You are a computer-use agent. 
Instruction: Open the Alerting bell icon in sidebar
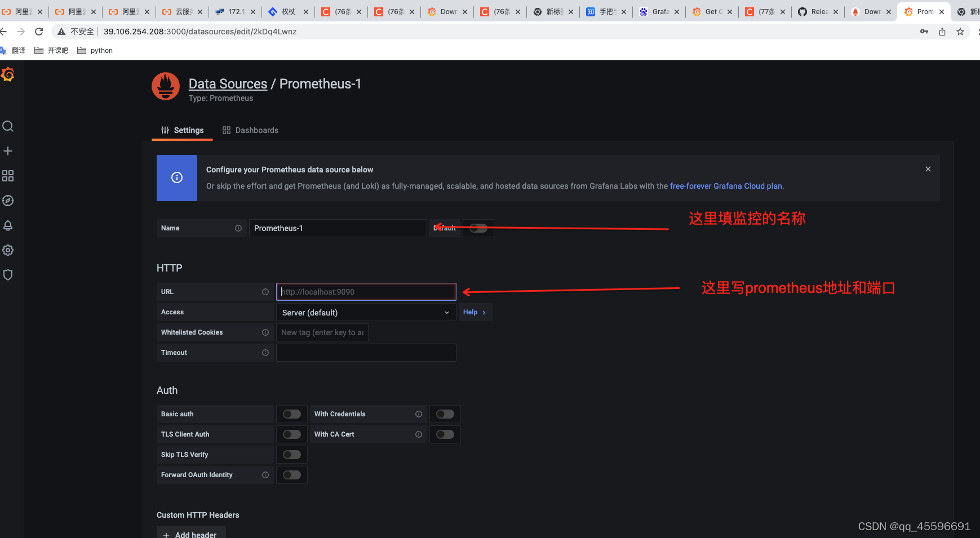(8, 225)
